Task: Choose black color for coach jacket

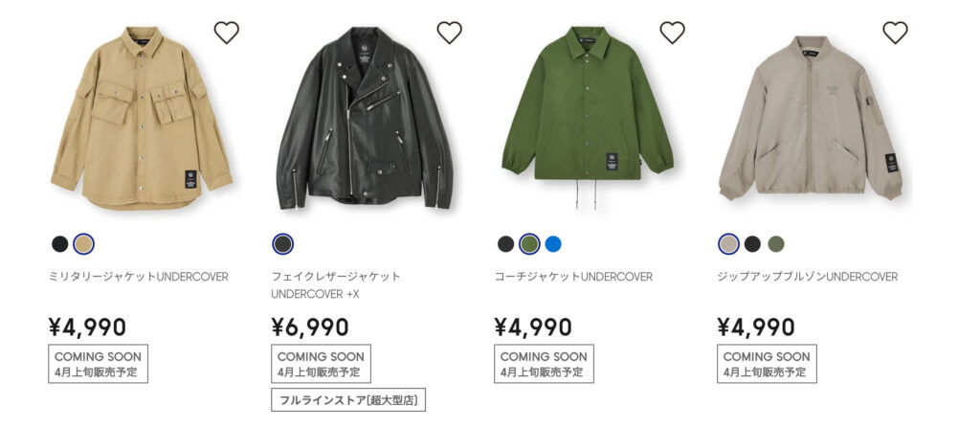Action: coord(505,244)
